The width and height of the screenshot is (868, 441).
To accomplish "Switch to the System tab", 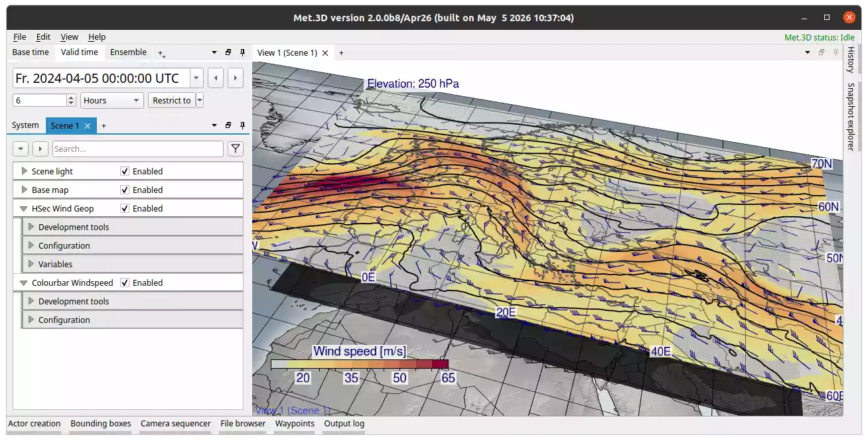I will (x=25, y=125).
